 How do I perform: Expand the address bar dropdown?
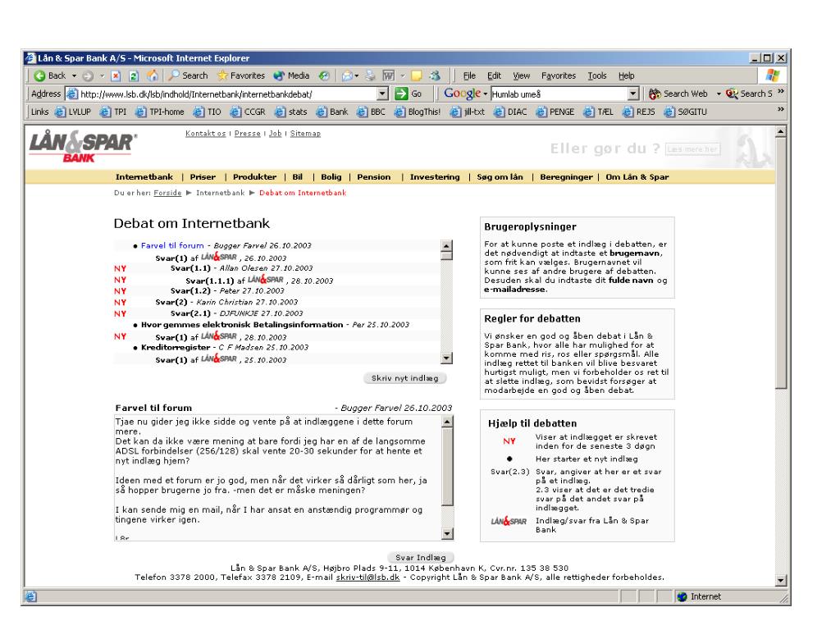pos(382,94)
